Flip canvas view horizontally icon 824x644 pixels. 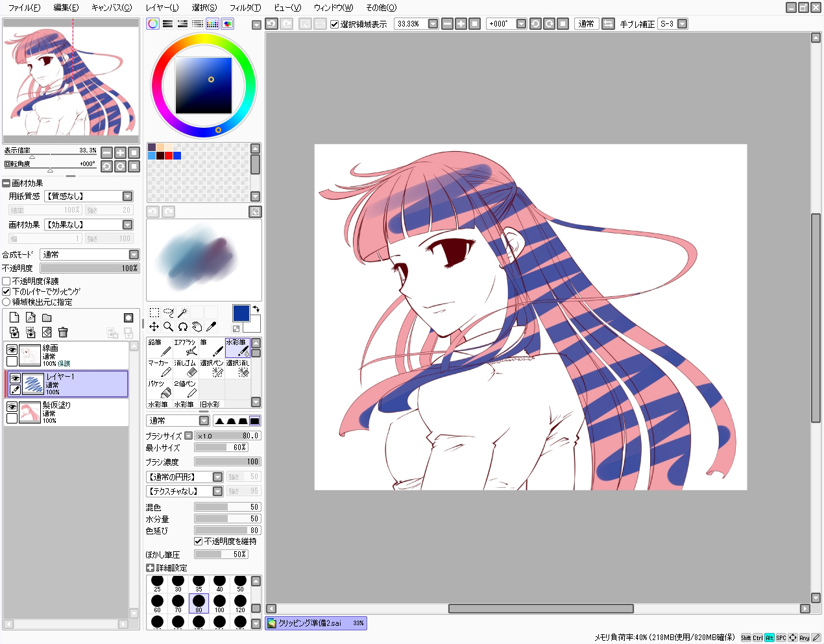[x=608, y=23]
